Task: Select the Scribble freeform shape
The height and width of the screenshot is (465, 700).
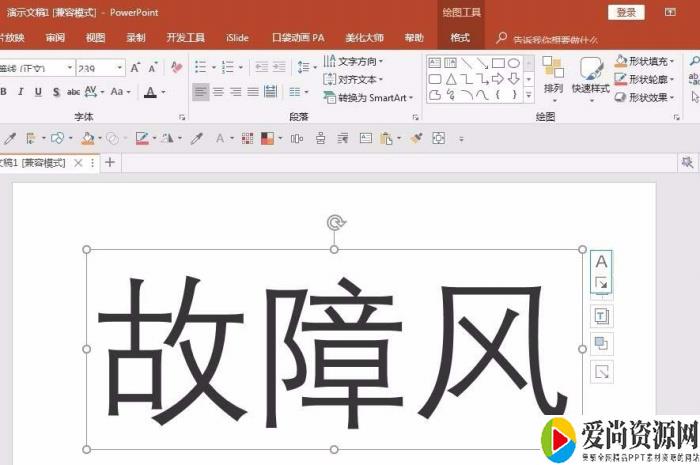Action: click(x=451, y=95)
